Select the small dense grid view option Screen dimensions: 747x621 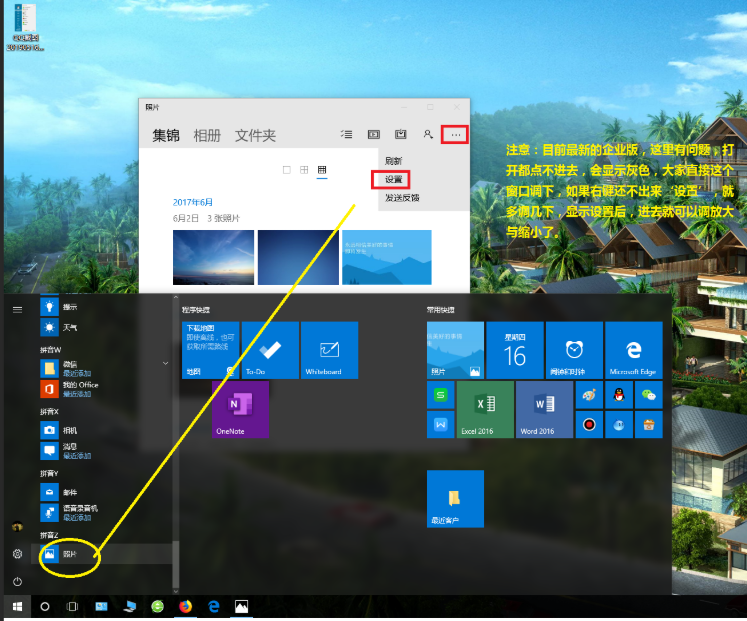(x=322, y=170)
